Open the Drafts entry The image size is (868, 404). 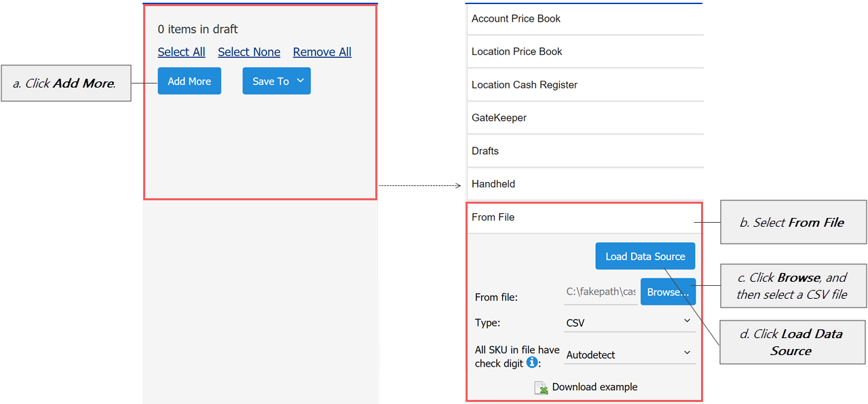[485, 150]
